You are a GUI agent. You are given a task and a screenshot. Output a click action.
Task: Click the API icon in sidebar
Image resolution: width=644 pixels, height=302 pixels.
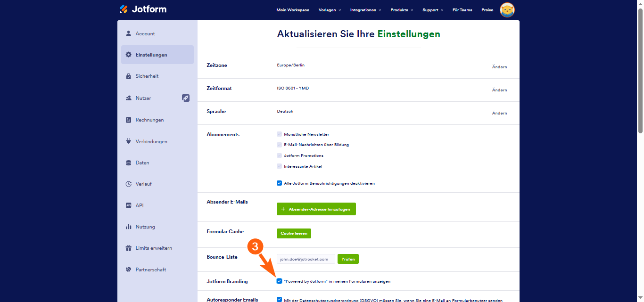pyautogui.click(x=128, y=205)
